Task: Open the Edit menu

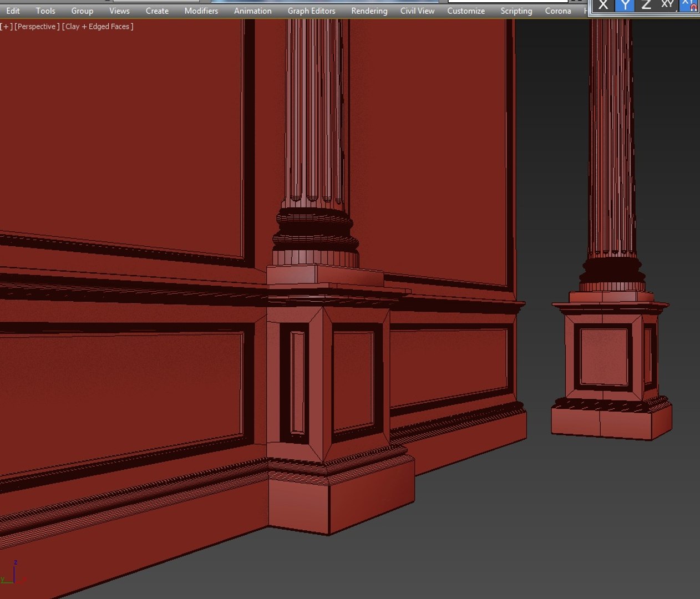Action: pyautogui.click(x=13, y=11)
